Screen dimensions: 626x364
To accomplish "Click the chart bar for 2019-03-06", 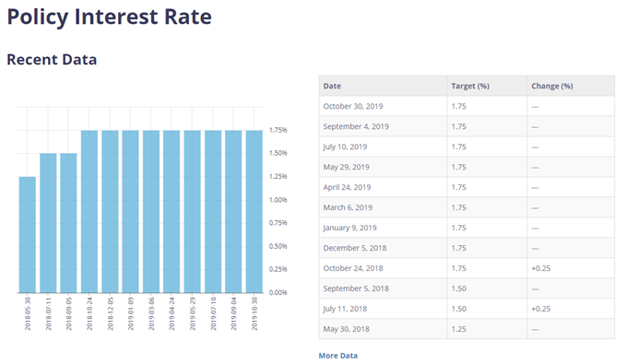I will click(151, 212).
